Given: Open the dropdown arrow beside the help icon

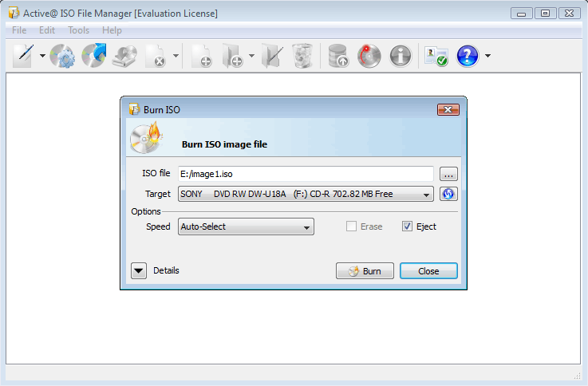Looking at the screenshot, I should 487,57.
